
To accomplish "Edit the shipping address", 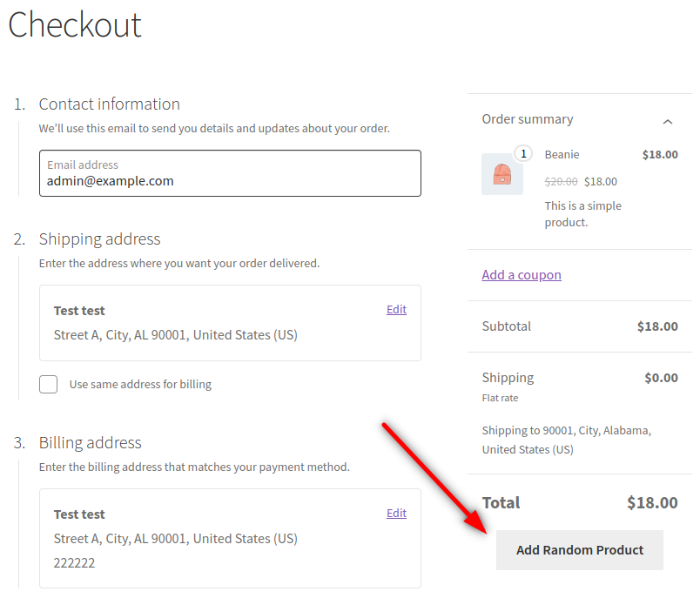I will 396,309.
